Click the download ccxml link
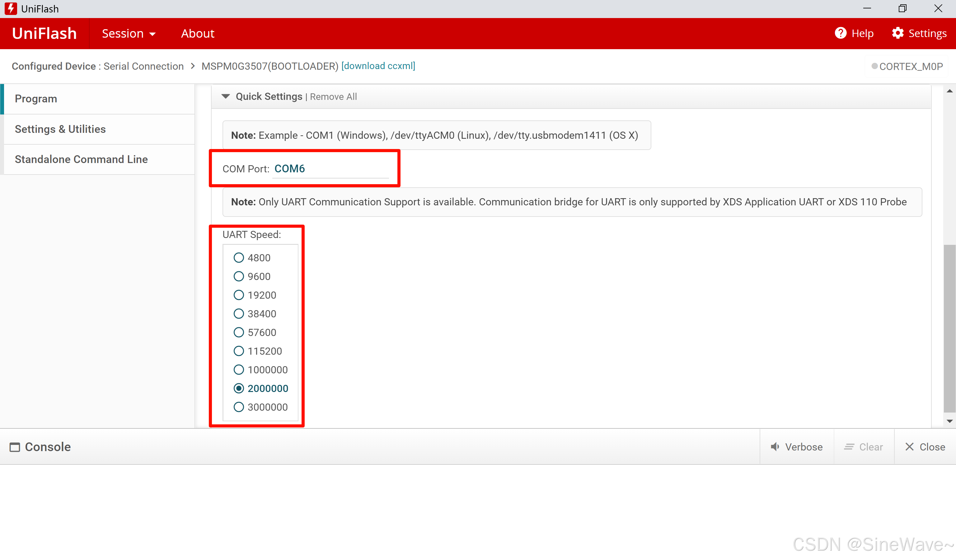This screenshot has height=560, width=956. [378, 66]
